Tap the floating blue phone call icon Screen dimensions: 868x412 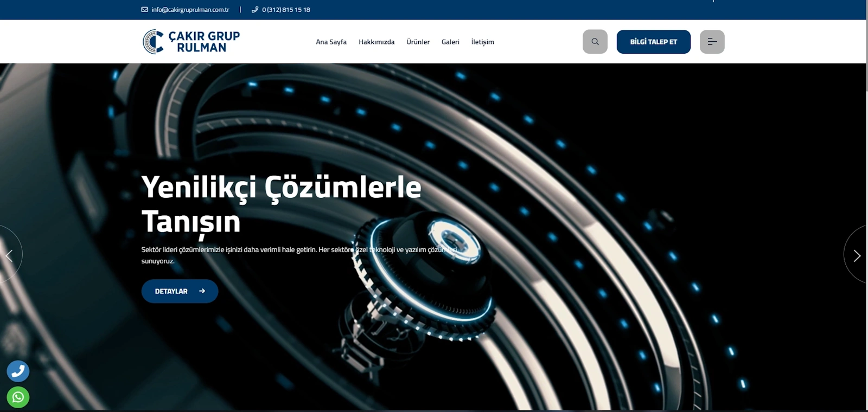[x=18, y=371]
